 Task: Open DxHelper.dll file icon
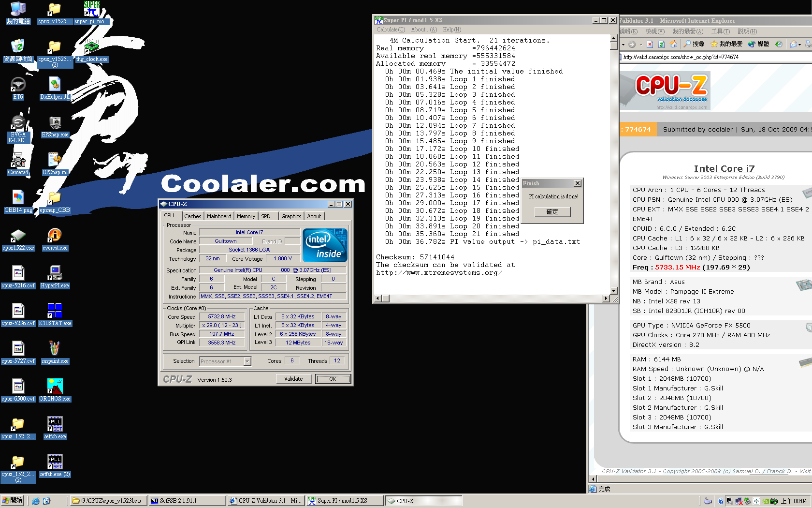[55, 88]
